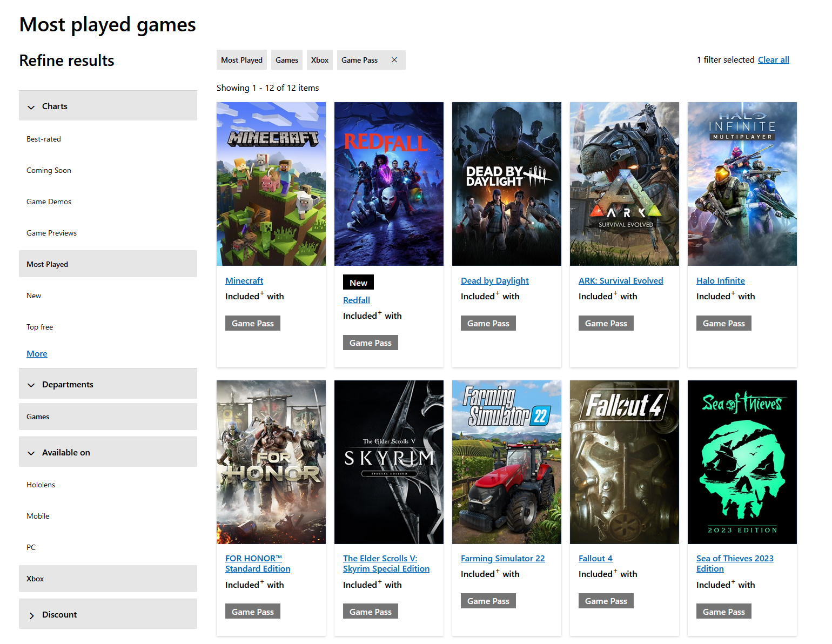Click the More link under Charts
Image resolution: width=832 pixels, height=644 pixels.
click(37, 353)
